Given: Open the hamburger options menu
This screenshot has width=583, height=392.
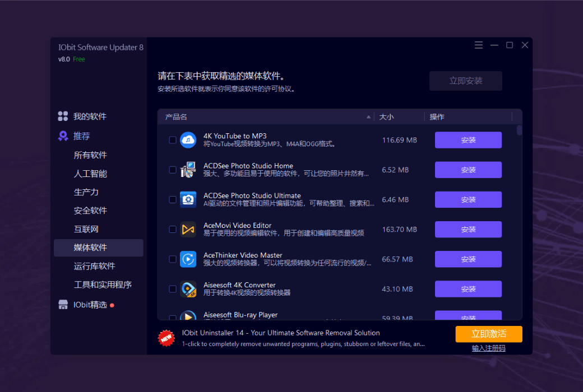Looking at the screenshot, I should coord(479,45).
